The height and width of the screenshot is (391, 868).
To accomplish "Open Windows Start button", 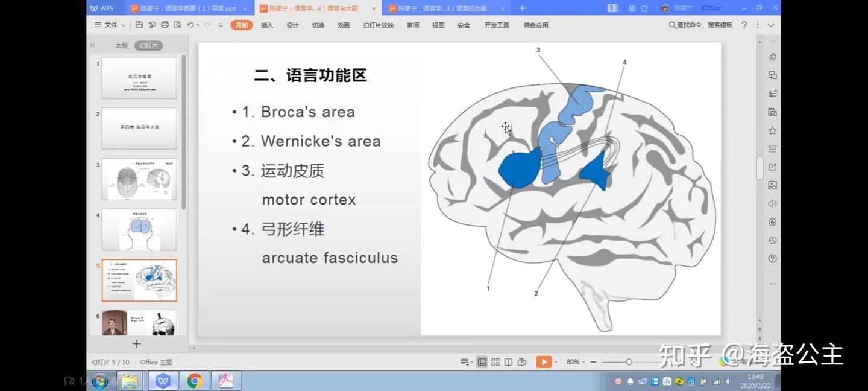I will click(100, 381).
